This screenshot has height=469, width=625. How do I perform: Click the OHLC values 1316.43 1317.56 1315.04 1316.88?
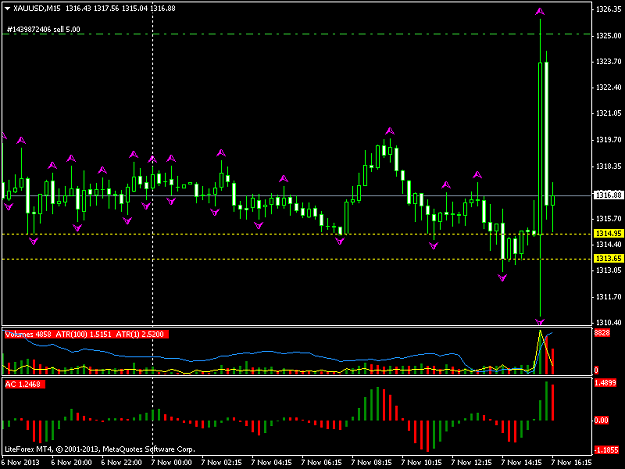(120, 8)
